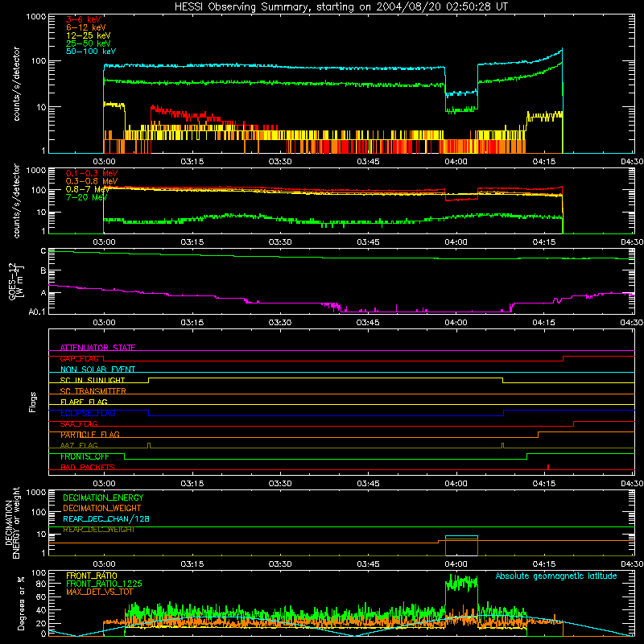Click 04:15 tick label under decimation panel
This screenshot has width=644, height=644.
coord(544,564)
